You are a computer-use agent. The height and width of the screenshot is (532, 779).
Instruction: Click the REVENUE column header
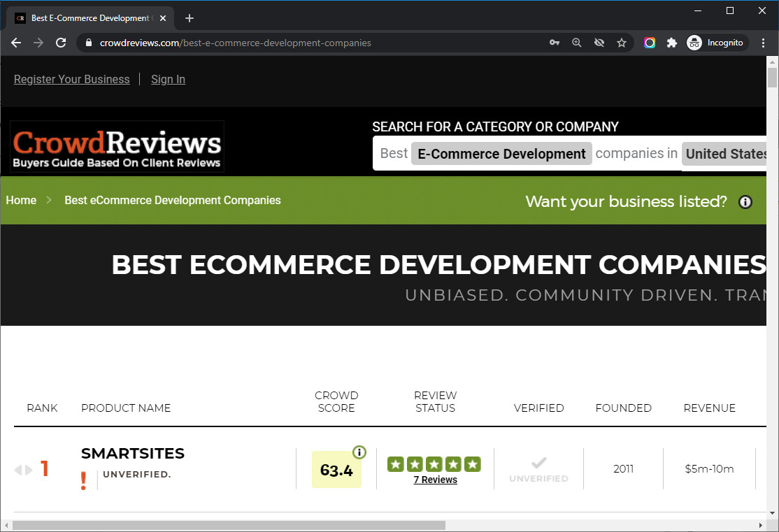pyautogui.click(x=710, y=408)
